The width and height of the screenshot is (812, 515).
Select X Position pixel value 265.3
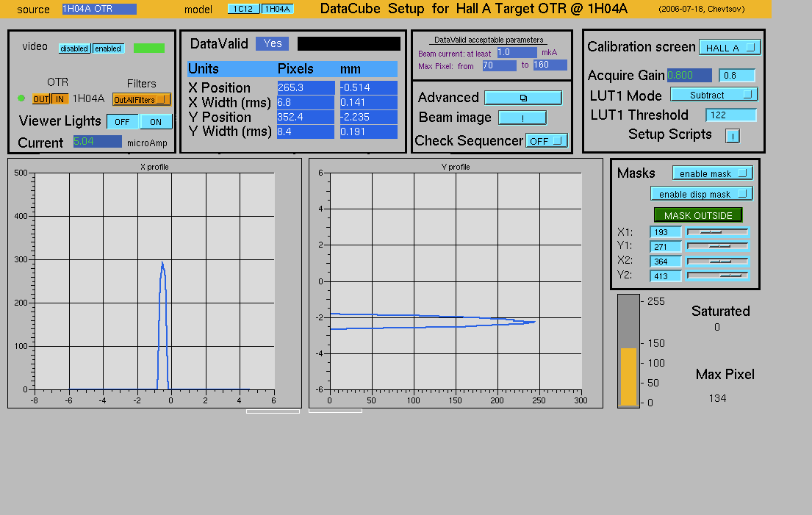[306, 87]
